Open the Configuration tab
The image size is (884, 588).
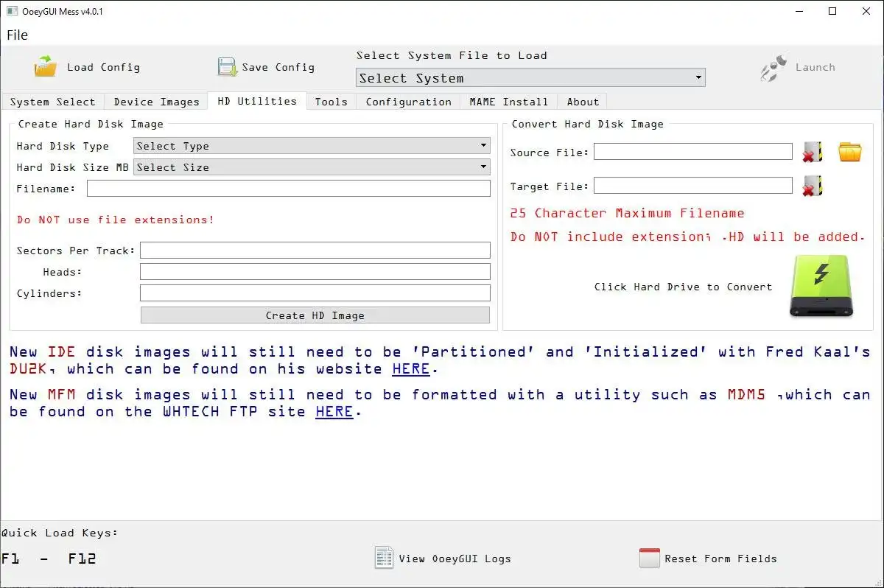click(409, 102)
